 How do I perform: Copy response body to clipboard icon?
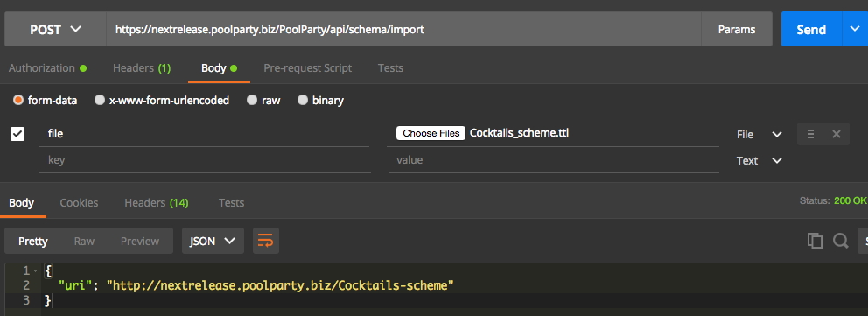tap(815, 241)
